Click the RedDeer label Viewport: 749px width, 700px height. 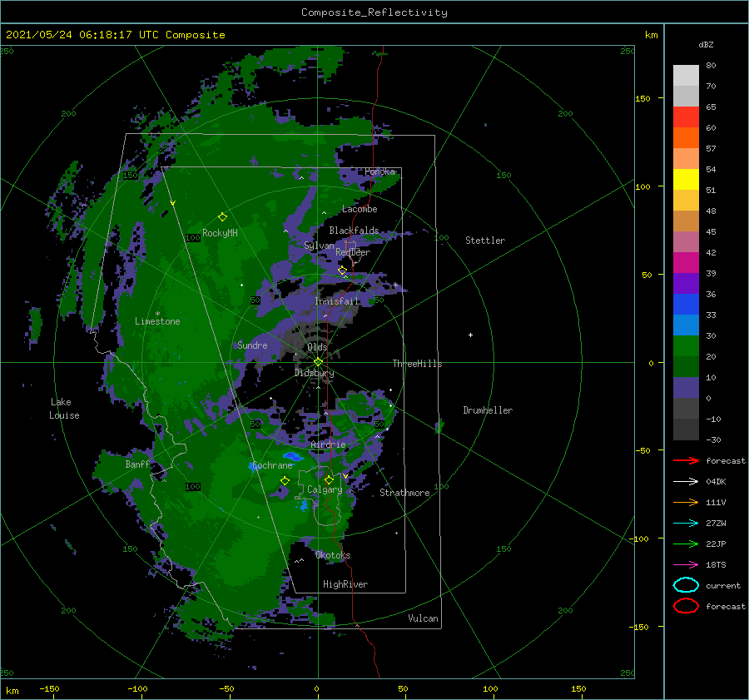click(353, 252)
